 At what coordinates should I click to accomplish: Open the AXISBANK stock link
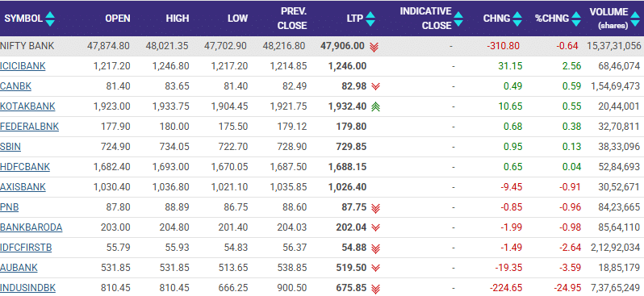pyautogui.click(x=23, y=187)
